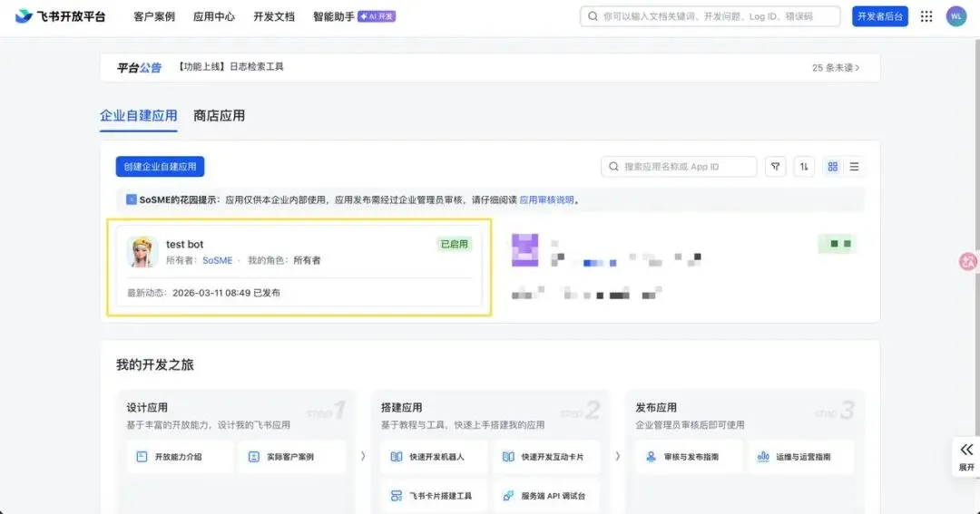Open the 日志检索工具 announcement
The height and width of the screenshot is (514, 980).
230,67
